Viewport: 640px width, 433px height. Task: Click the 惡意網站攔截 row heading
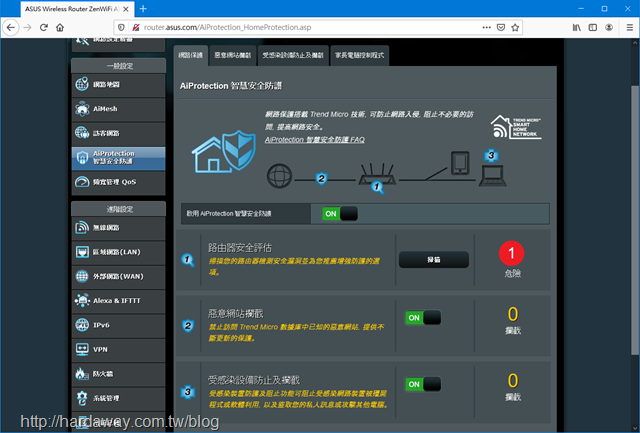click(x=236, y=313)
